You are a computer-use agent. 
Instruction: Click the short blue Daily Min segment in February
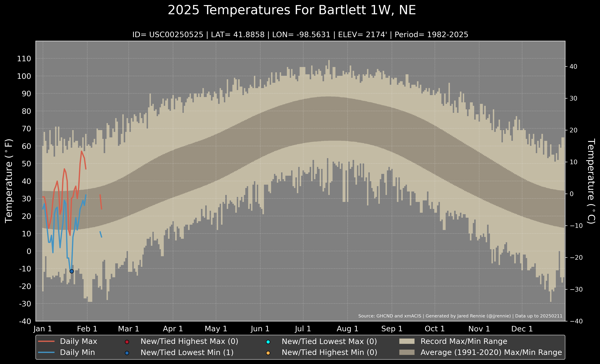101,234
